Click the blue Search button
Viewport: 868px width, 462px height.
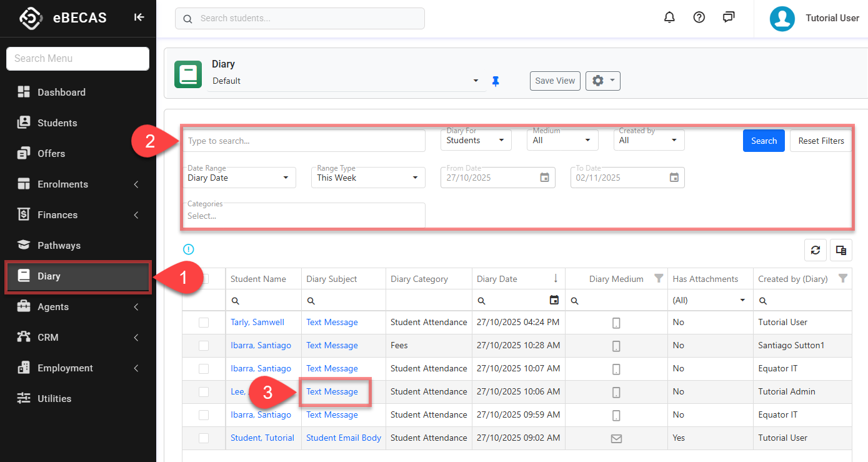pos(763,141)
